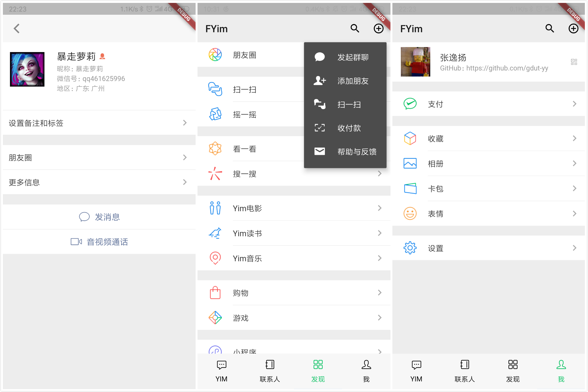This screenshot has height=392, width=588.
Task: Tap the 朋友圈 colorful shutter icon
Action: pyautogui.click(x=215, y=55)
